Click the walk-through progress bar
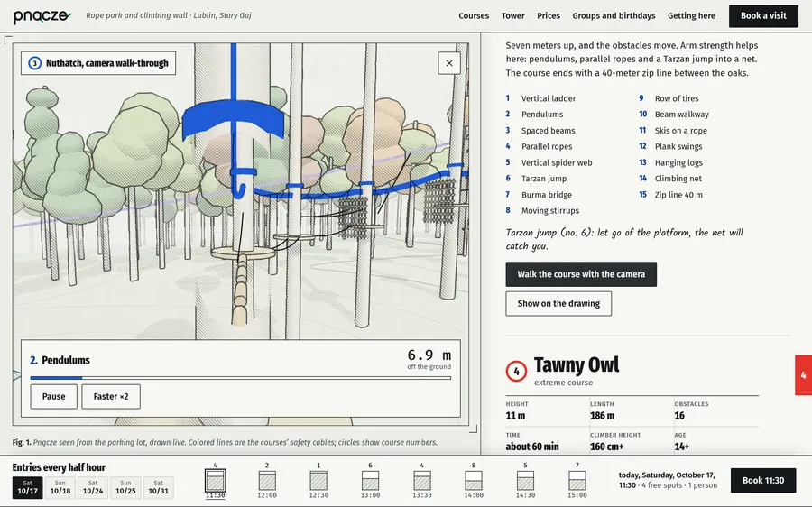The height and width of the screenshot is (507, 812). (241, 378)
